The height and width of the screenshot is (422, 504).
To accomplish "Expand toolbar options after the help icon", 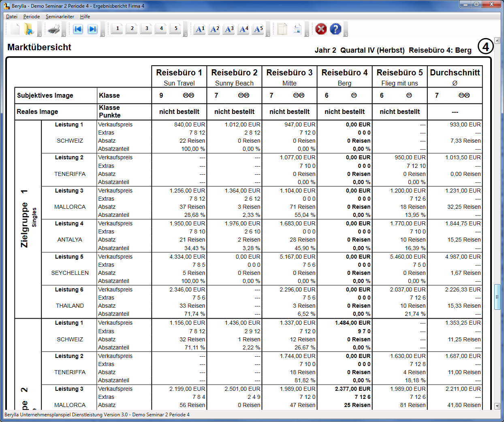I will (346, 30).
